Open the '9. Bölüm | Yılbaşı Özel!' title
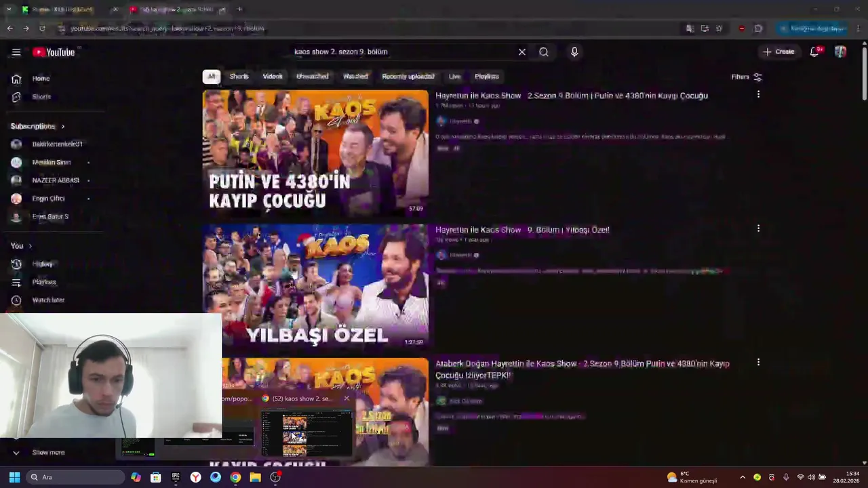The image size is (868, 488). tap(522, 230)
